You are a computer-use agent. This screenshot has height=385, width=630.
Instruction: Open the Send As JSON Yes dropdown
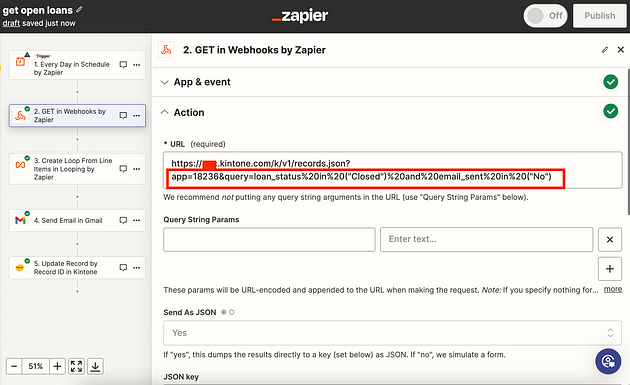393,333
